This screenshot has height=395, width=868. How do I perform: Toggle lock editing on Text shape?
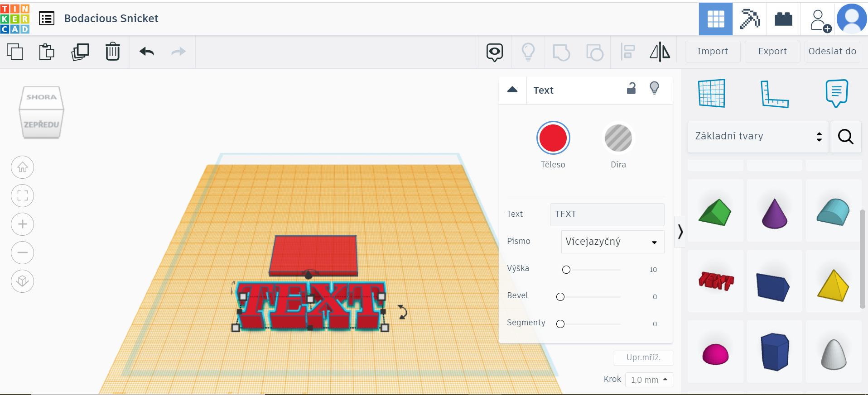(x=631, y=88)
